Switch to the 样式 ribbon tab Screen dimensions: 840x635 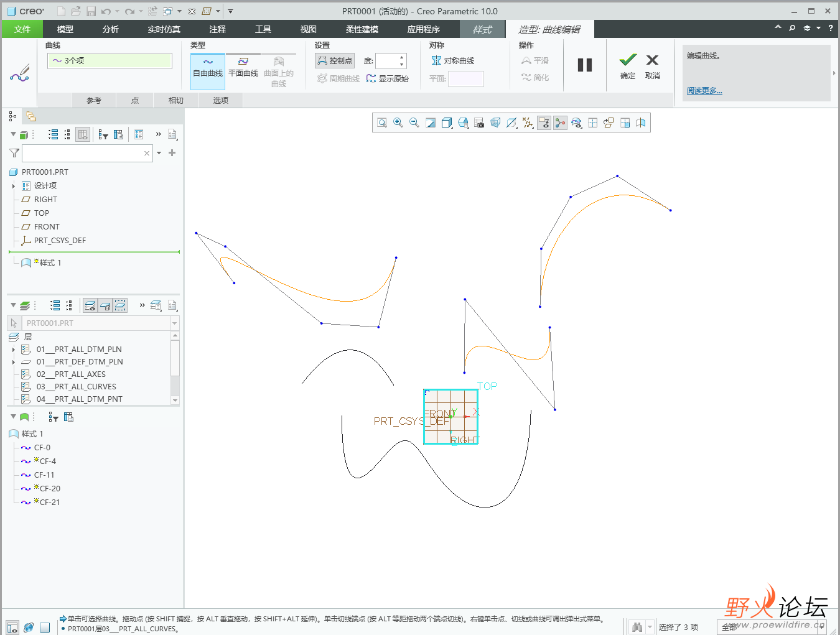click(482, 29)
